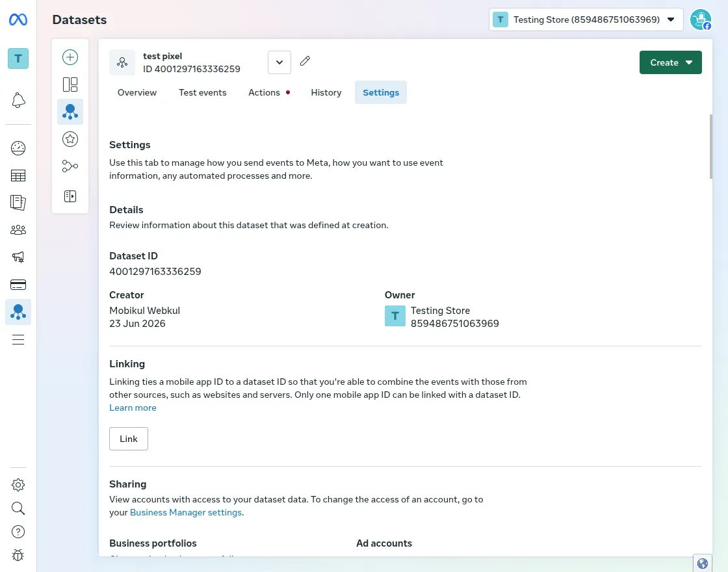The image size is (728, 572).
Task: Click the Meta logo icon
Action: click(18, 19)
